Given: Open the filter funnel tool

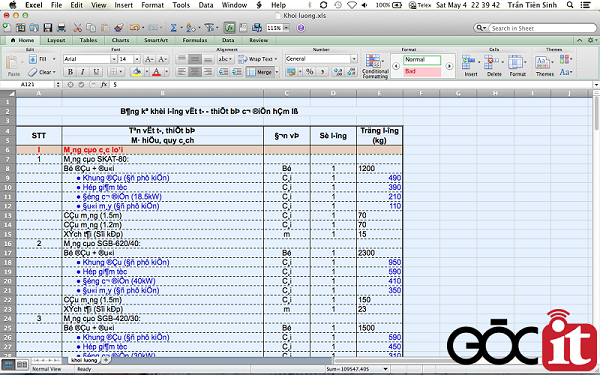Looking at the screenshot, I should click(209, 28).
